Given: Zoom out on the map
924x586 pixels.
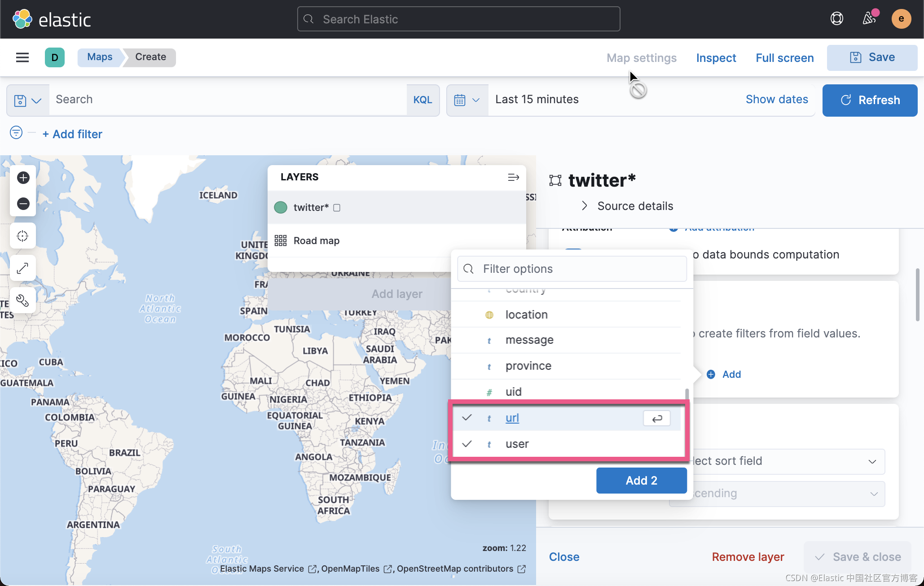Looking at the screenshot, I should [23, 204].
